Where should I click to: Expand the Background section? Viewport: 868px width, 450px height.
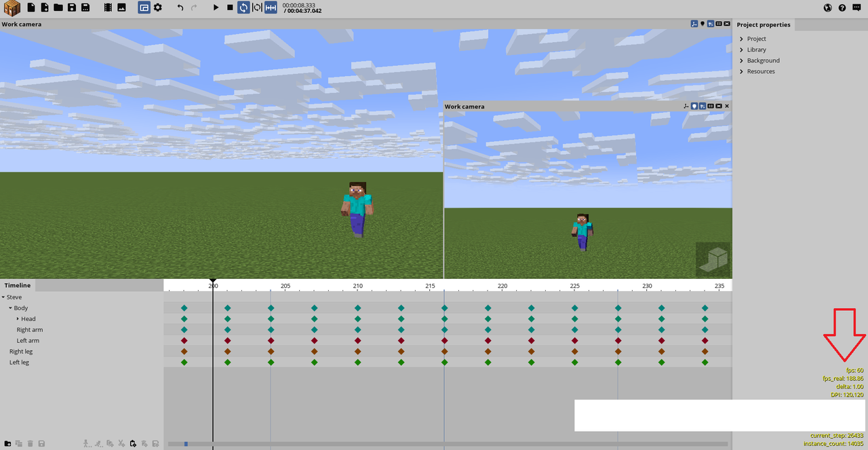point(742,60)
